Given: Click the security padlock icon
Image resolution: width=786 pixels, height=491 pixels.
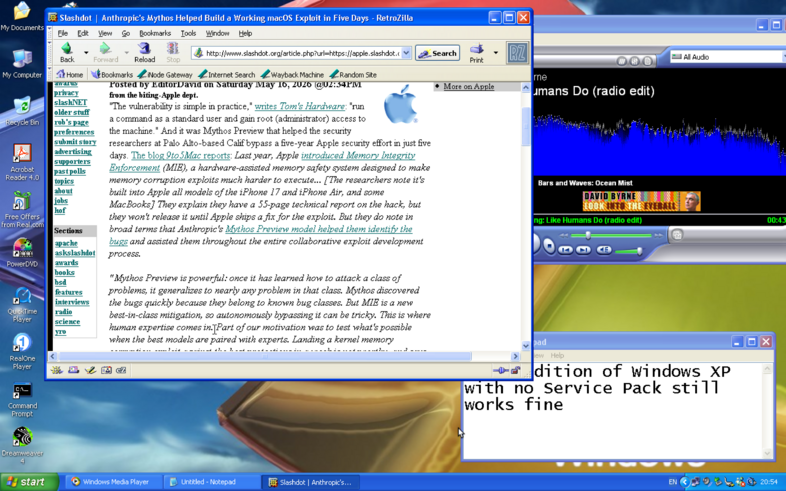Looking at the screenshot, I should click(x=515, y=370).
